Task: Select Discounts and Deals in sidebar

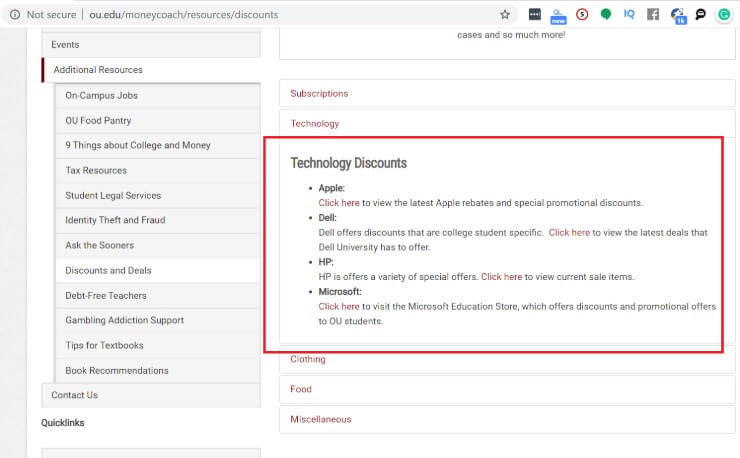Action: (158, 271)
